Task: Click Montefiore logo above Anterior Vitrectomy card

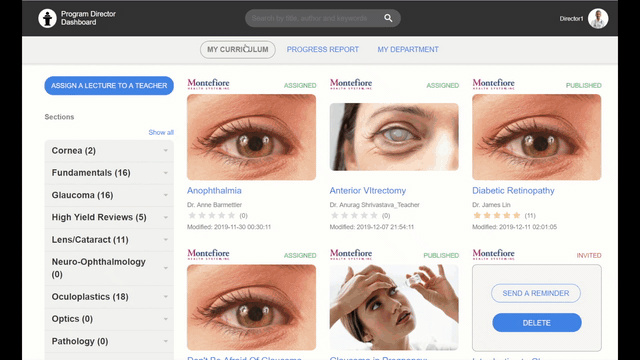Action: click(x=351, y=84)
